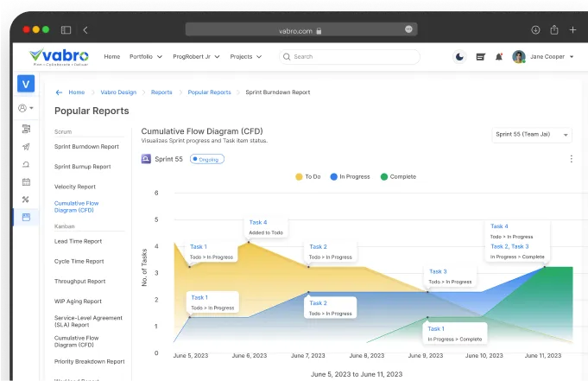
Task: Open the three-dot chart options menu
Action: (x=571, y=159)
